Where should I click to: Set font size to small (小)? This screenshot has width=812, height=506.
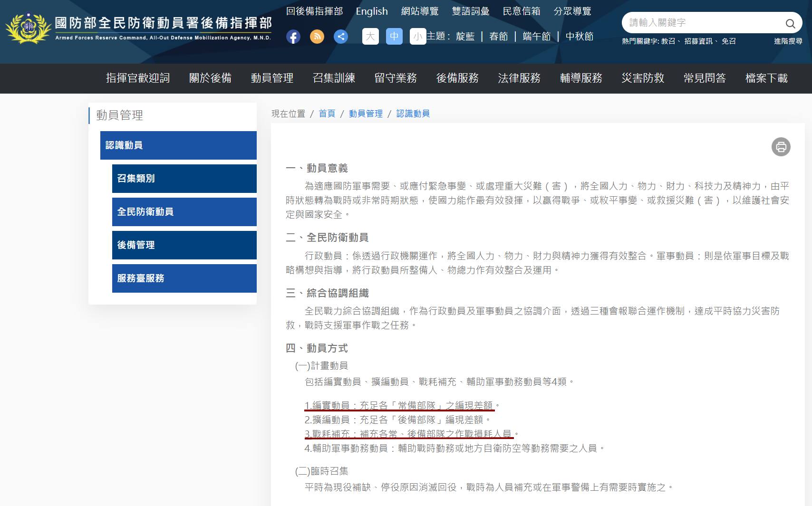417,37
